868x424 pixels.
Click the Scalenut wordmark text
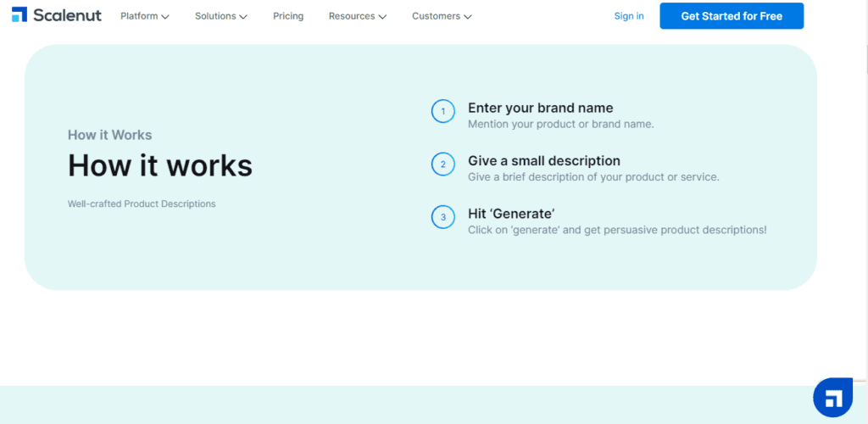[x=68, y=15]
